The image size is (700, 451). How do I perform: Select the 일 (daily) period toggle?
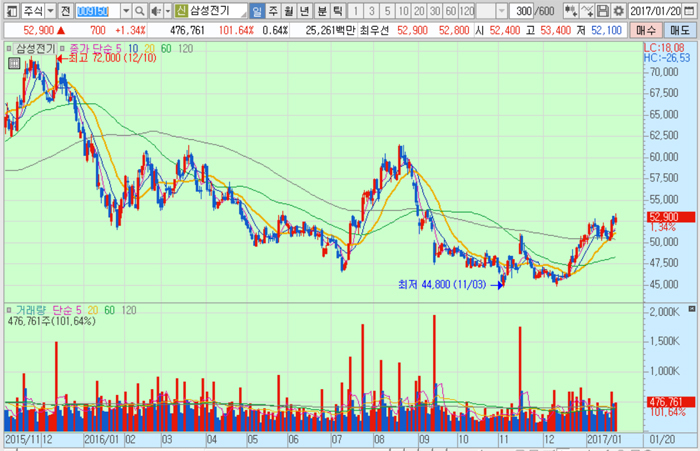[x=257, y=11]
